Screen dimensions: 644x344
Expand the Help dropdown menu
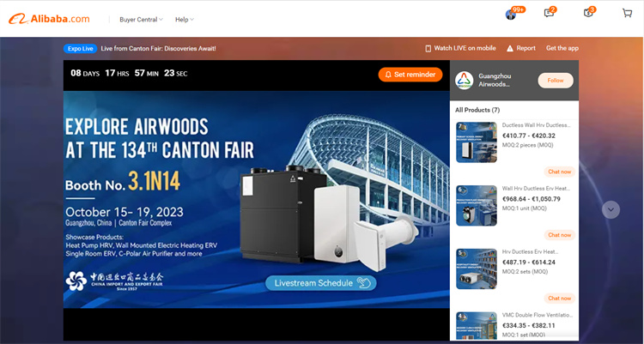click(184, 19)
